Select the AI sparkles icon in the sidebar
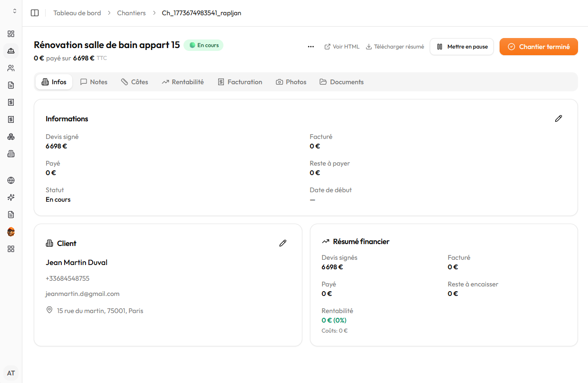The image size is (588, 383). click(x=10, y=197)
